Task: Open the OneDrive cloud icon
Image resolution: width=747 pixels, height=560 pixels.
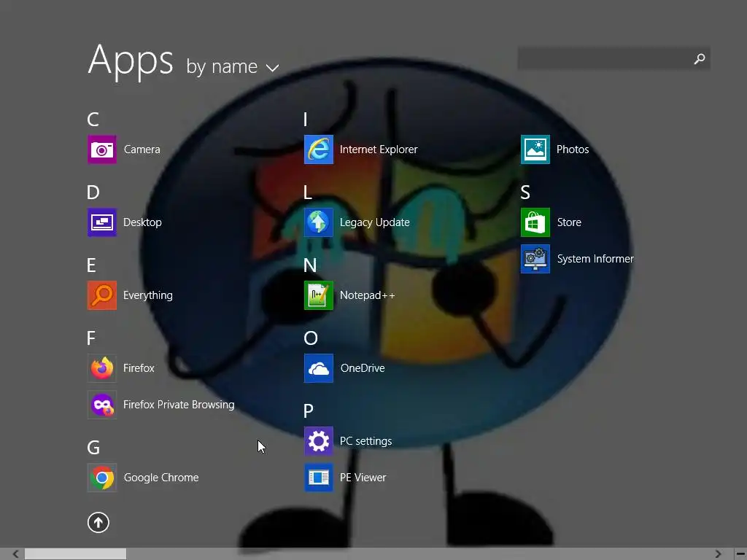Action: tap(319, 368)
